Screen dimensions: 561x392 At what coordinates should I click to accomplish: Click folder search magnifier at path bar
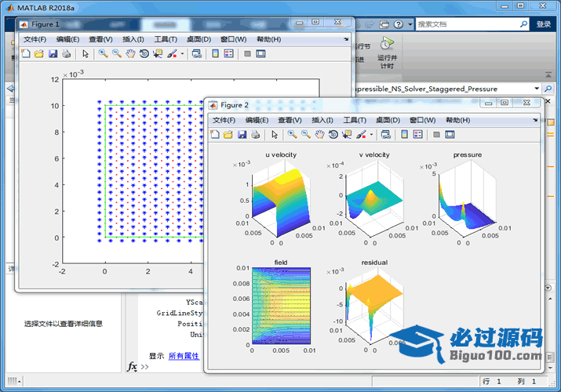[x=548, y=89]
